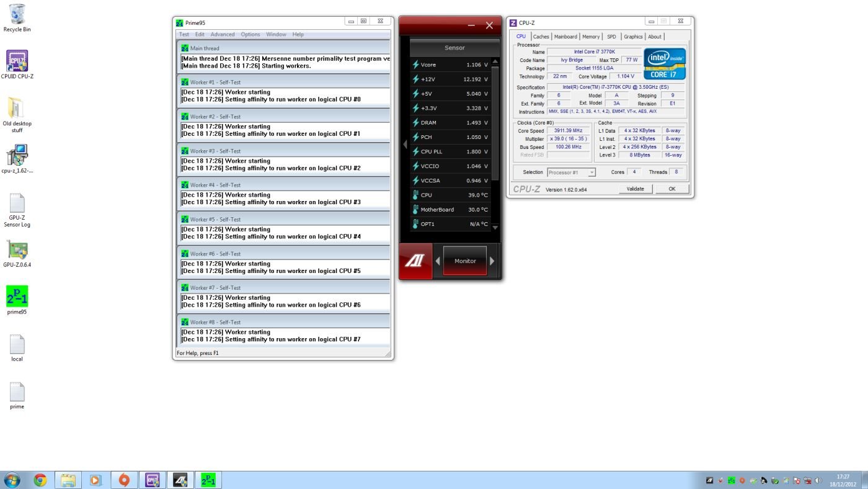Screen dimensions: 868x489
Task: Select the Old desktop stuff folder
Action: coord(17,115)
